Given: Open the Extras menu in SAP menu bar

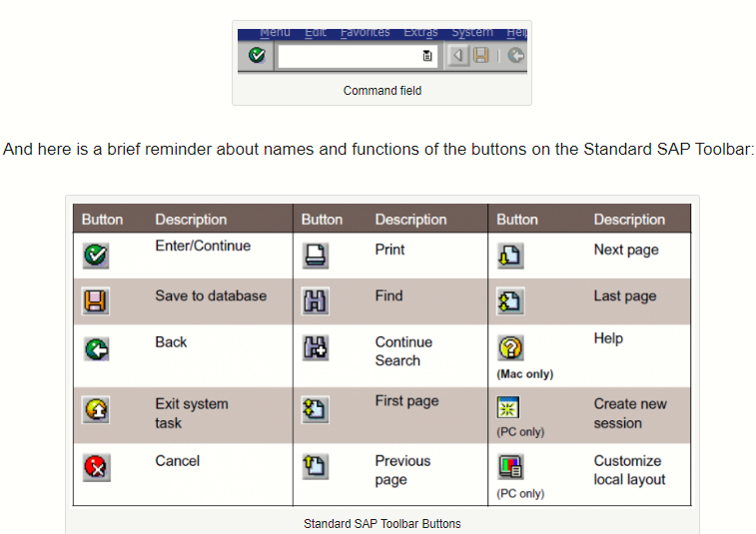Looking at the screenshot, I should [420, 33].
